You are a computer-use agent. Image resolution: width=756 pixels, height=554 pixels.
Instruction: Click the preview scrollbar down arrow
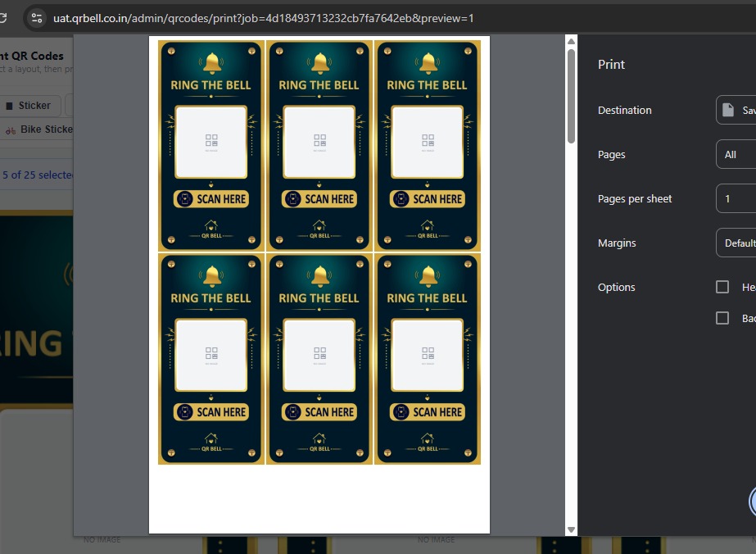[x=572, y=530]
